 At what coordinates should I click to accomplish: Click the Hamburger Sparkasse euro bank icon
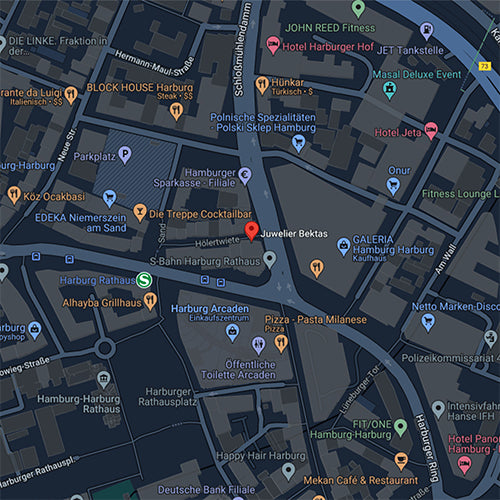click(246, 176)
